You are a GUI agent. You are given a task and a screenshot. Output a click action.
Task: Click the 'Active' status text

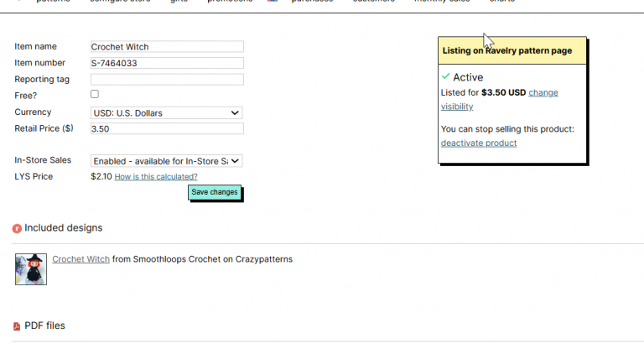coord(468,77)
